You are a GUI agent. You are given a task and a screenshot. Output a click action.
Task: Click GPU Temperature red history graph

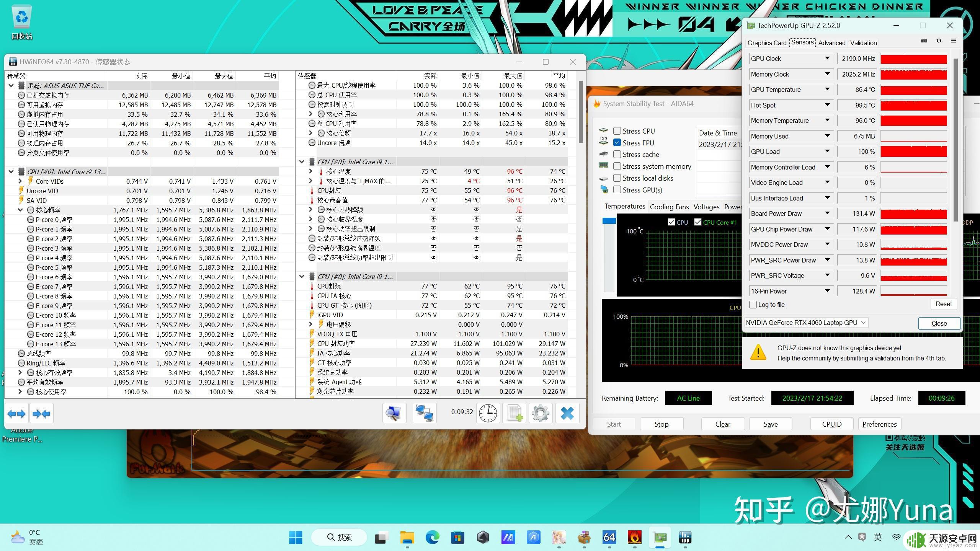point(913,90)
